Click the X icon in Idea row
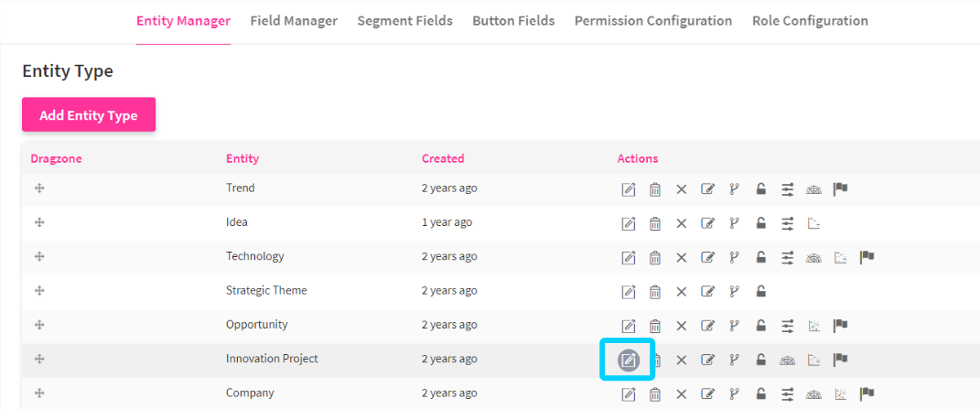Image resolution: width=980 pixels, height=409 pixels. click(x=681, y=223)
